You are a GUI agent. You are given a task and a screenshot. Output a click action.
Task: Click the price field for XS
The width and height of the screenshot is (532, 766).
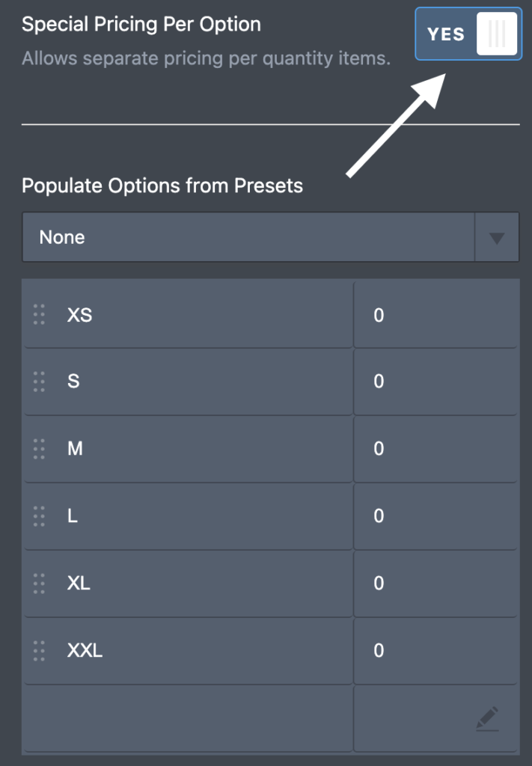435,315
